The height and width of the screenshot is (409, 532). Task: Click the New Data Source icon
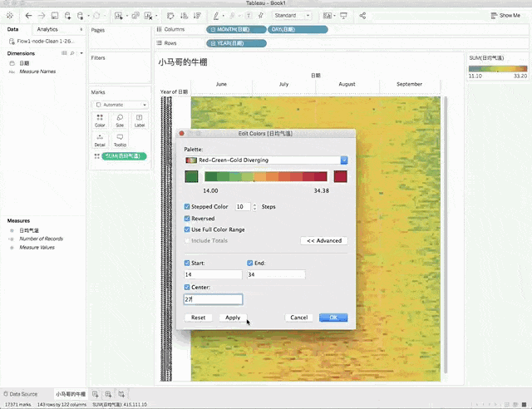coord(67,16)
